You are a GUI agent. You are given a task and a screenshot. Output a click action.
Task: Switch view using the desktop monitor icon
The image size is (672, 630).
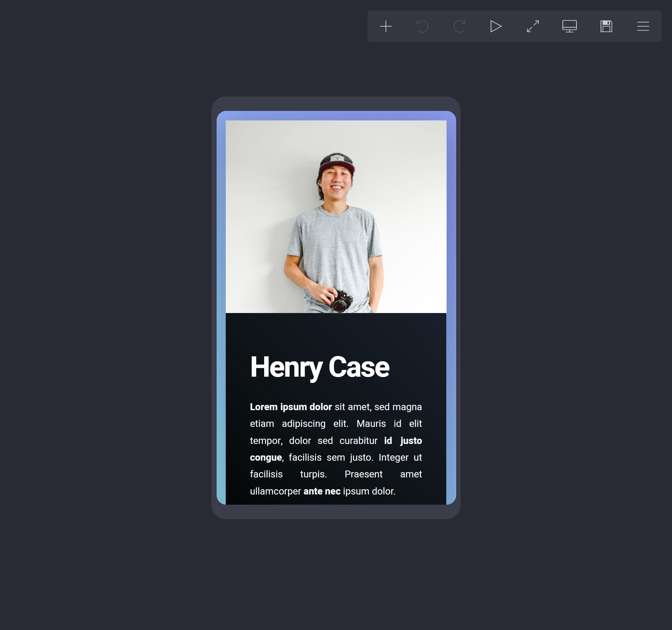(569, 26)
